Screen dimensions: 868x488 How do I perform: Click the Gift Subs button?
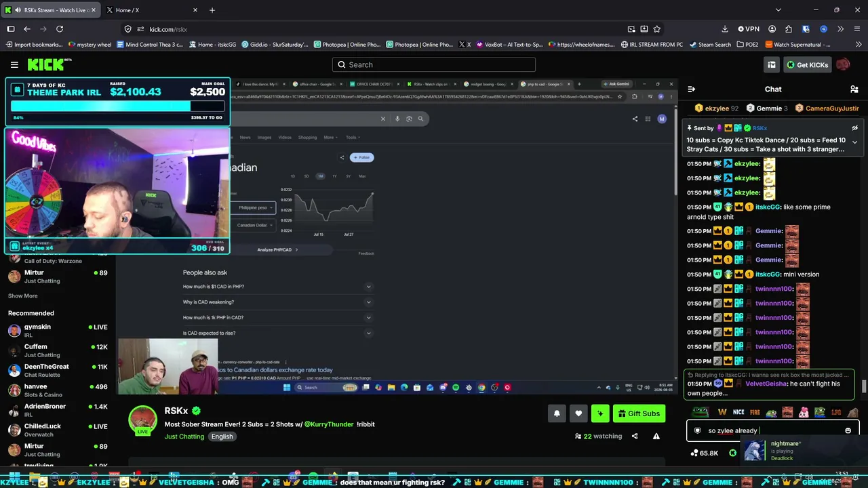pyautogui.click(x=639, y=413)
